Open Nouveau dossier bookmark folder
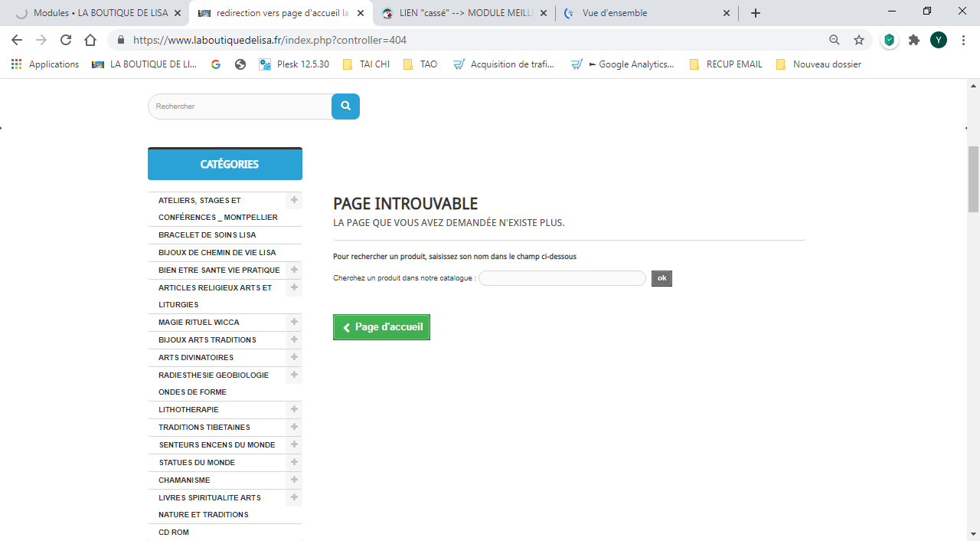The height and width of the screenshot is (541, 980). pos(818,64)
